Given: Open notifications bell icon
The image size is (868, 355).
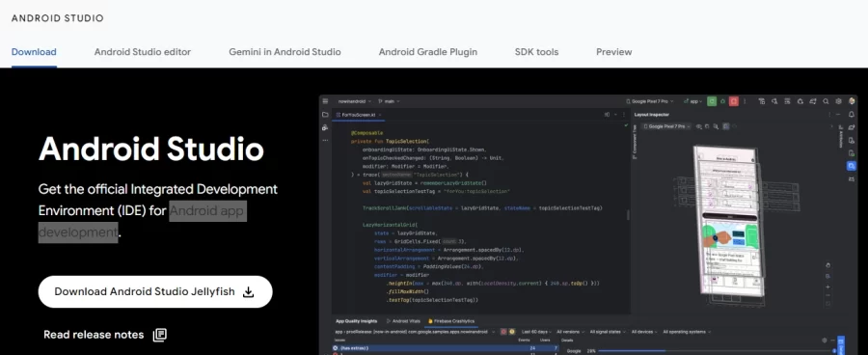Looking at the screenshot, I should (852, 114).
